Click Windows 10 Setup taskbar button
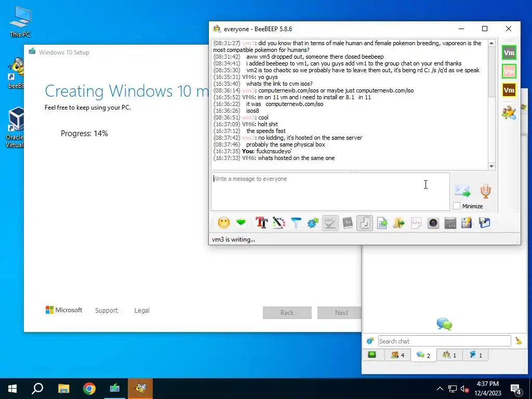The image size is (532, 399). tap(115, 389)
